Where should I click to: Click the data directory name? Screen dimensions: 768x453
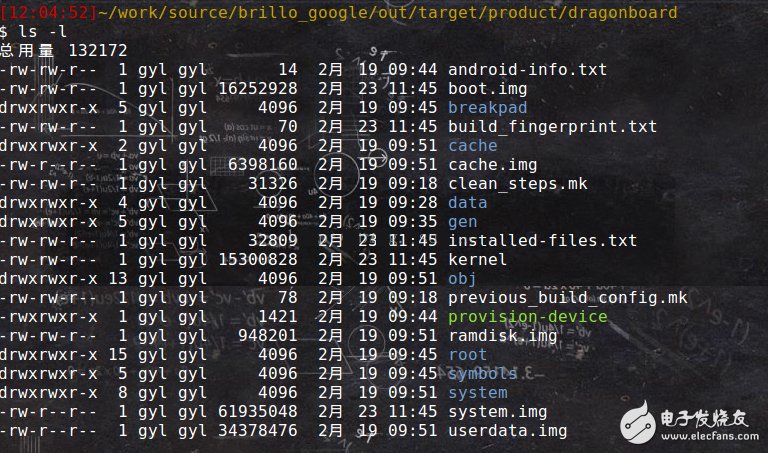(x=468, y=203)
